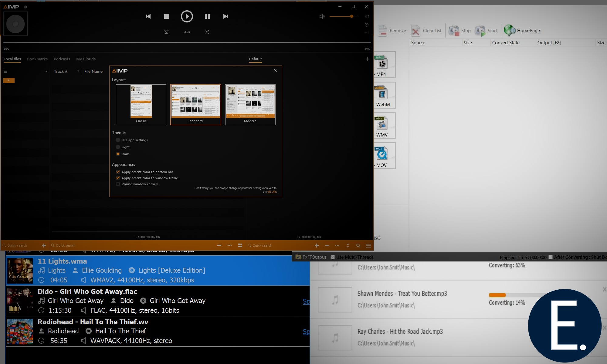Add files with left bottom plus
607x364 pixels.
[x=44, y=245]
